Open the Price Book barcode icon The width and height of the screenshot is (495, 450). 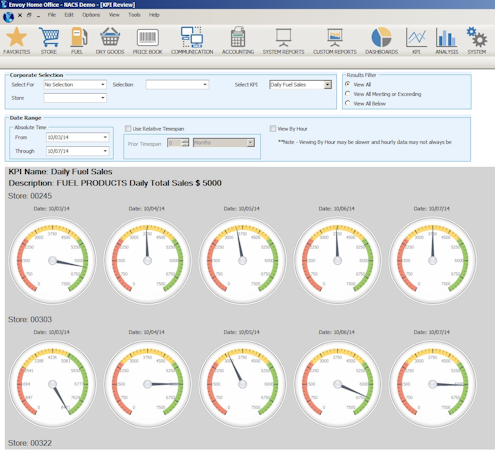click(148, 38)
